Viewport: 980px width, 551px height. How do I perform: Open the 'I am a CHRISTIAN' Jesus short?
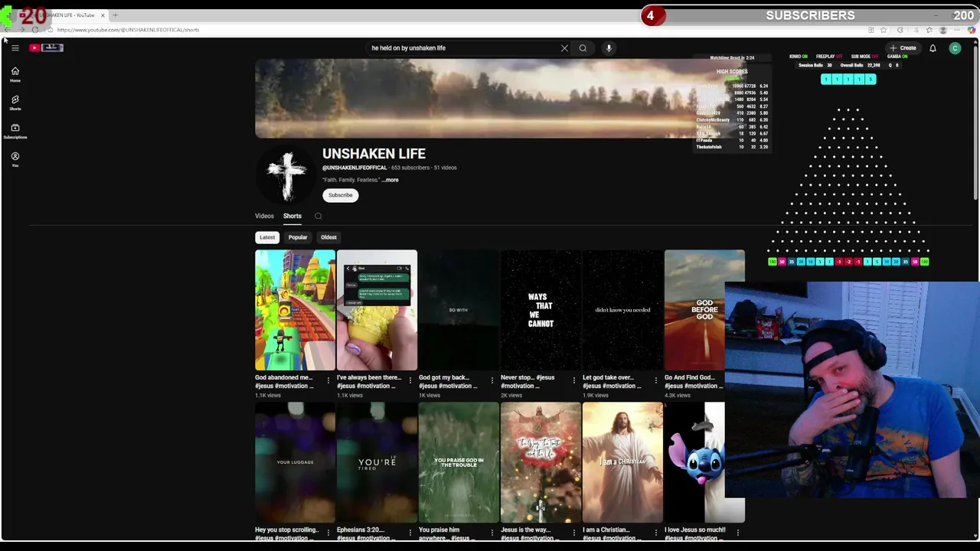coord(622,462)
